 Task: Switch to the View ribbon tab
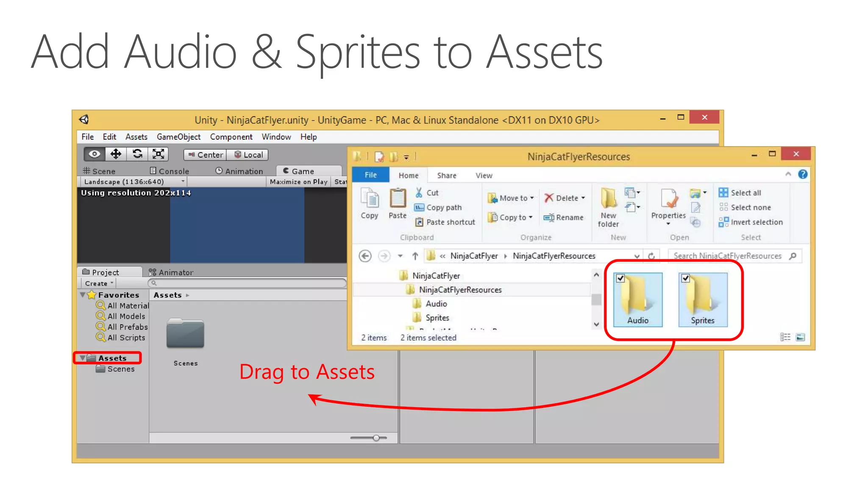(484, 175)
